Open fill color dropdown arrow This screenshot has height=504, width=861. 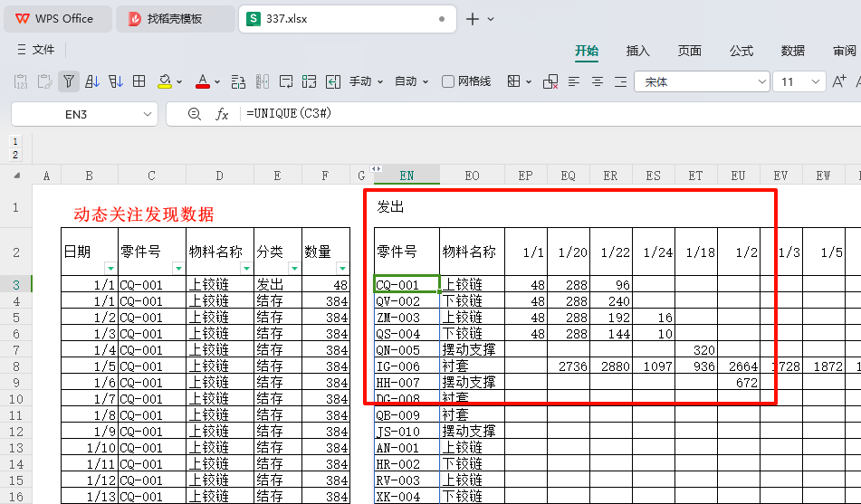coord(179,82)
